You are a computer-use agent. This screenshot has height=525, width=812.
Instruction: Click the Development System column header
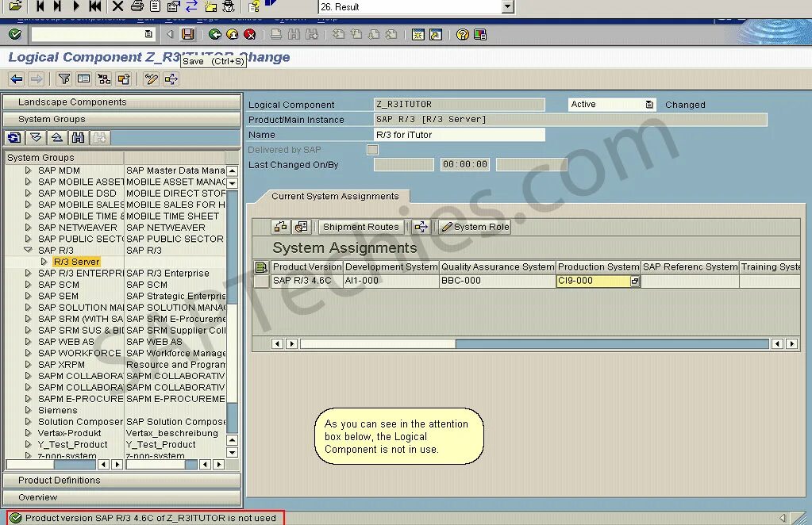pos(391,267)
